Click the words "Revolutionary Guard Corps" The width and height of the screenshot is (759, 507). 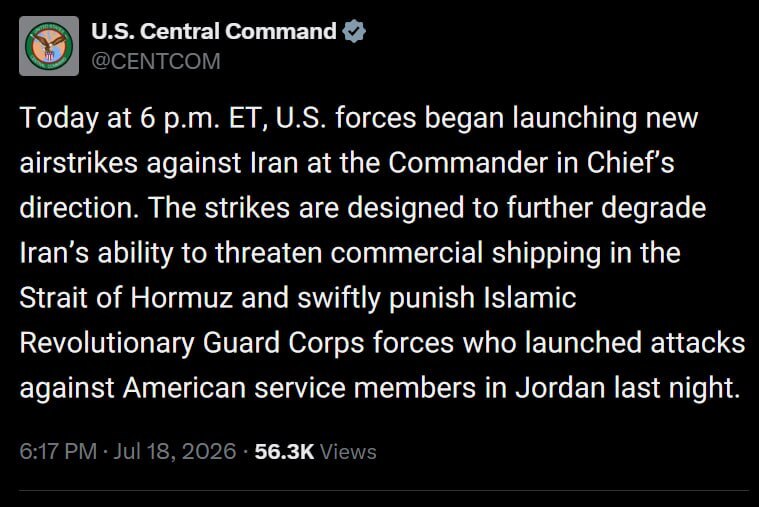[192, 344]
